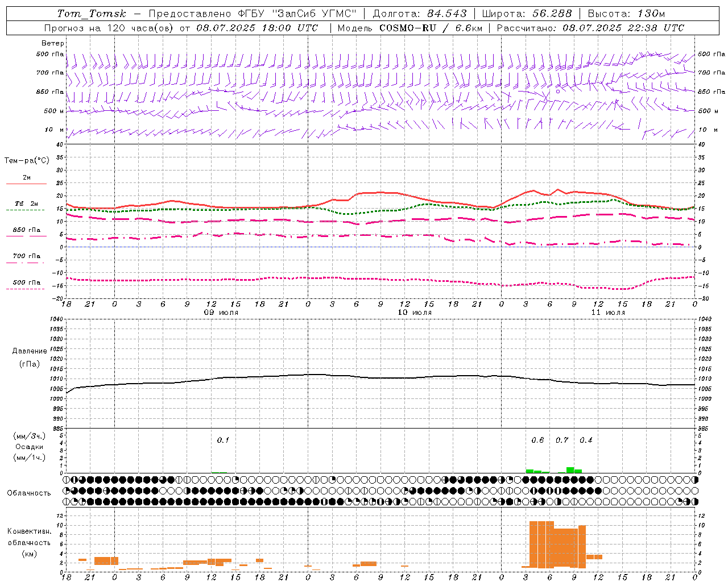
Task: Click the Давление pressure panel label
Action: pos(30,351)
